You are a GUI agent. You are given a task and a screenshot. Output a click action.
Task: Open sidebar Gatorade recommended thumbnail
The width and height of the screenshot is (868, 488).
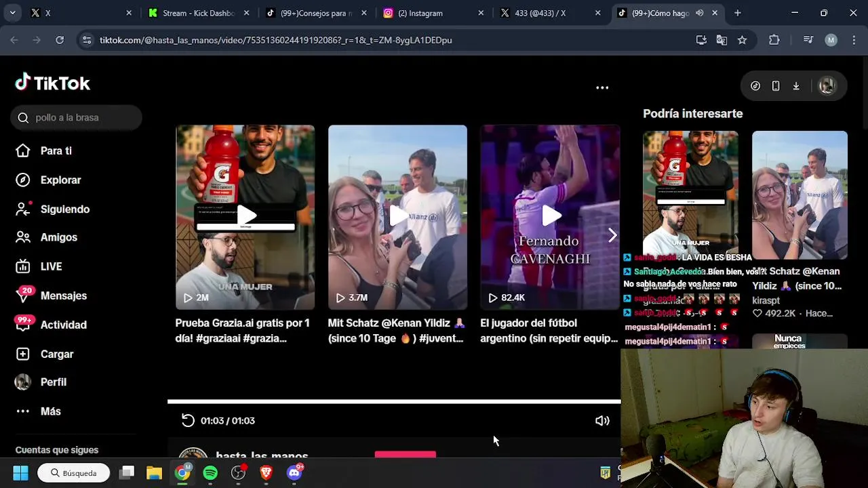click(690, 193)
